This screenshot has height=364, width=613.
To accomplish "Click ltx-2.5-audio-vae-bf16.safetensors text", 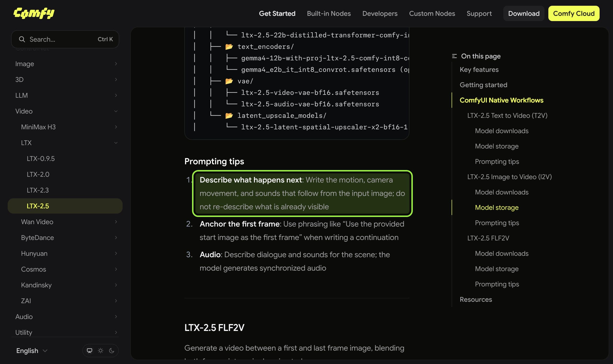I will click(x=310, y=104).
